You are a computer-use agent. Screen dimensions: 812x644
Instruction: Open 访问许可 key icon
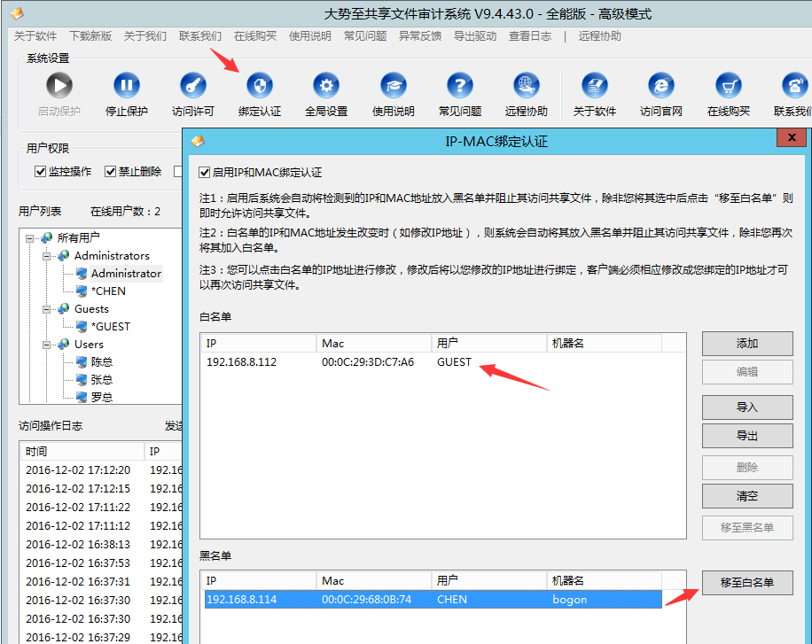[x=192, y=86]
